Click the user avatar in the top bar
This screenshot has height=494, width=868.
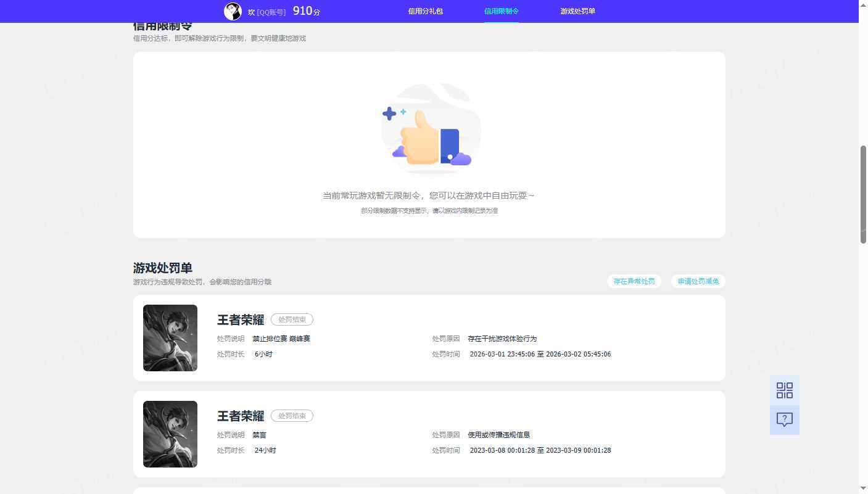(233, 11)
